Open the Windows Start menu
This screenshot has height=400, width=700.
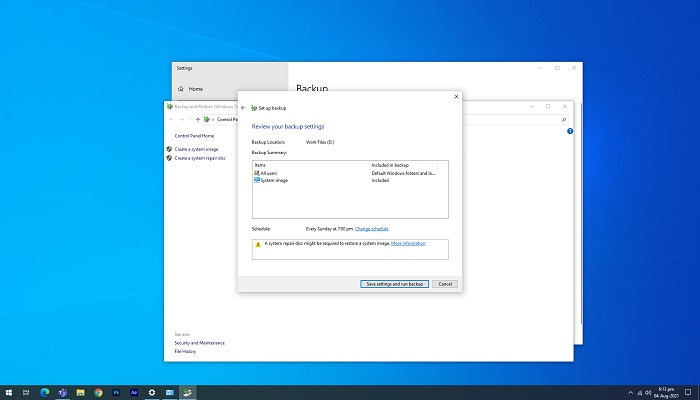(8, 392)
